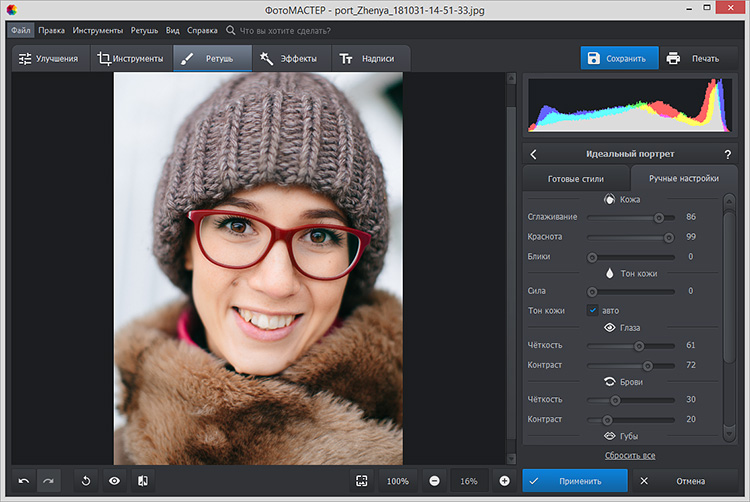This screenshot has width=750, height=502.
Task: Click the undo arrow icon
Action: 24,481
